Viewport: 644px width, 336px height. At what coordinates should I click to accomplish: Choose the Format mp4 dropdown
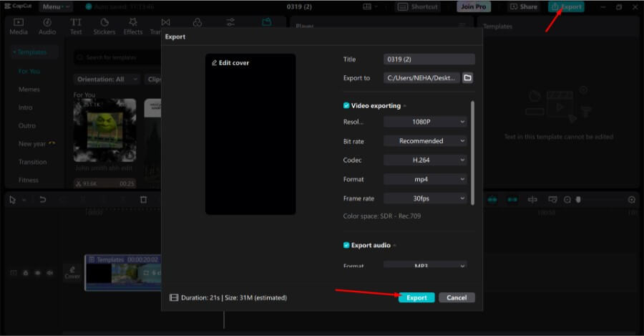click(x=425, y=179)
